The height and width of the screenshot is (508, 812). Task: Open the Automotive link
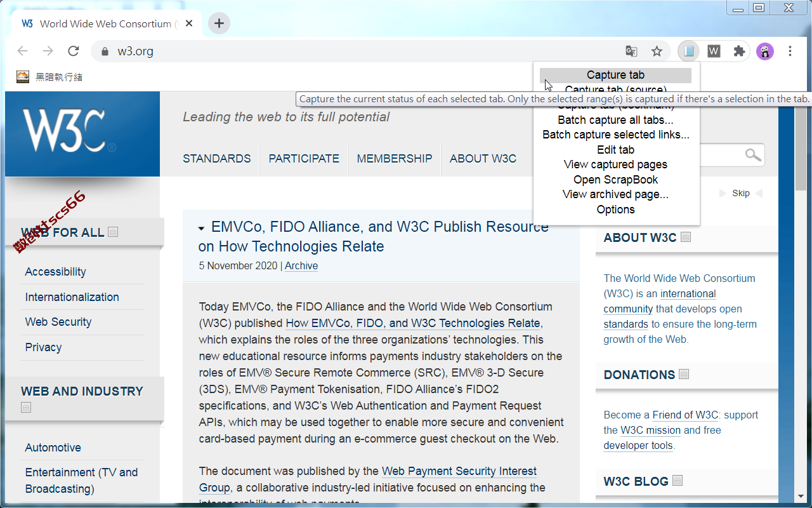(x=53, y=448)
